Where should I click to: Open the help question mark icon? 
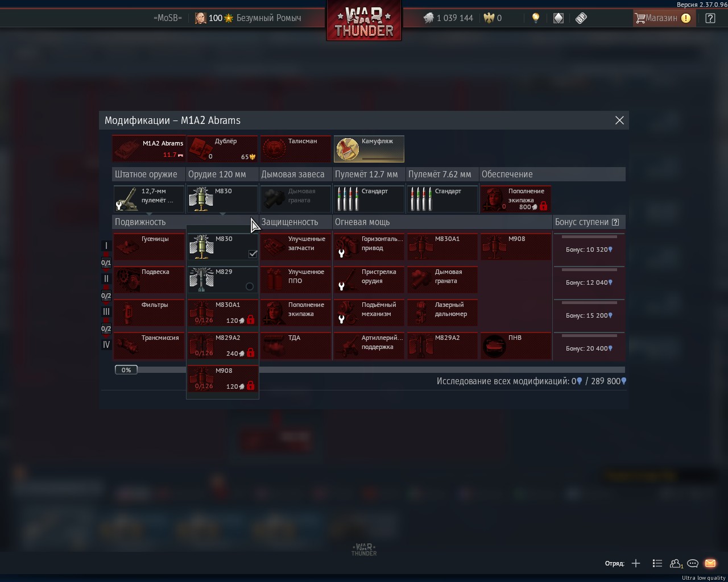710,18
